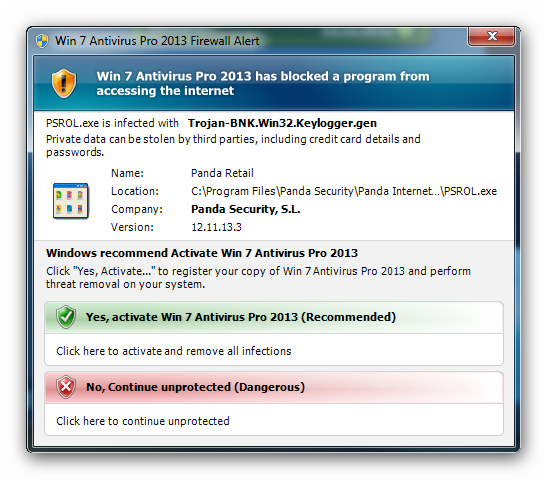548x480 pixels.
Task: Click the Panda Retail name value
Action: [x=222, y=173]
